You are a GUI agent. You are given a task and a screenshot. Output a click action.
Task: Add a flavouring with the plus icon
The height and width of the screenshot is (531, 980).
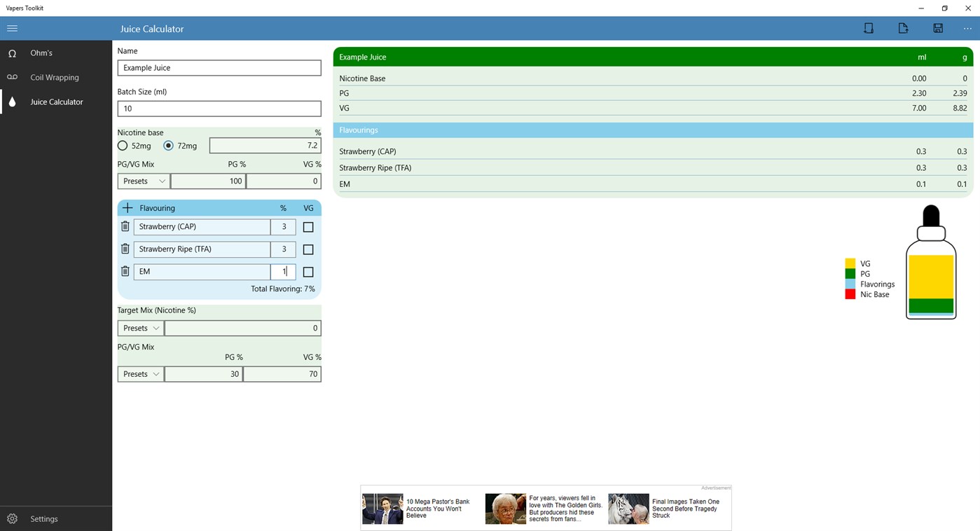(x=127, y=207)
